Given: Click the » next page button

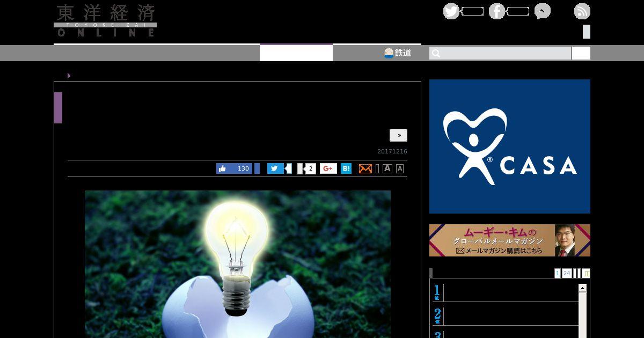Looking at the screenshot, I should (399, 135).
